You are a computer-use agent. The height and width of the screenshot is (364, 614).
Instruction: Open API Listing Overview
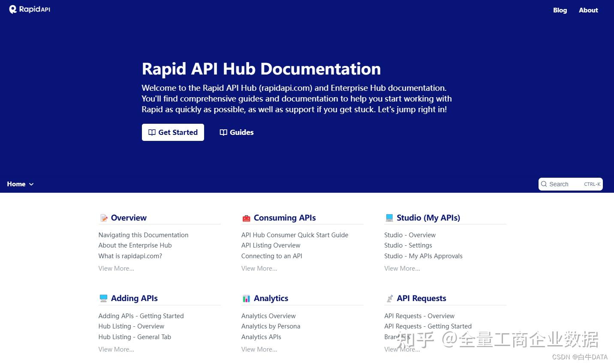pyautogui.click(x=271, y=245)
